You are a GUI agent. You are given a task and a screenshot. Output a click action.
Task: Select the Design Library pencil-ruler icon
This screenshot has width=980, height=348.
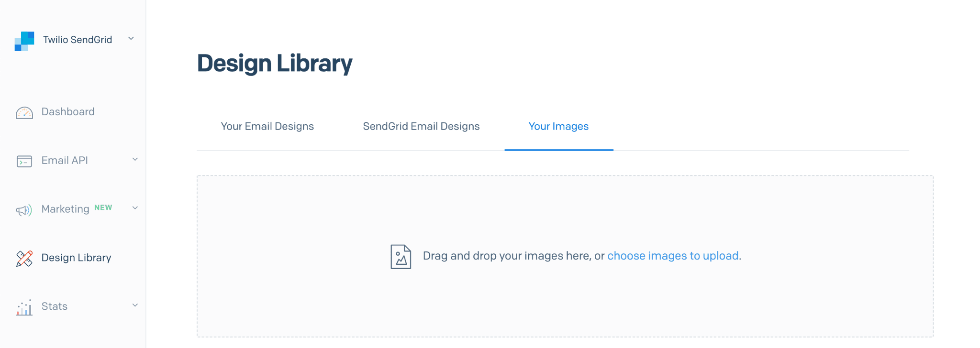tap(24, 259)
